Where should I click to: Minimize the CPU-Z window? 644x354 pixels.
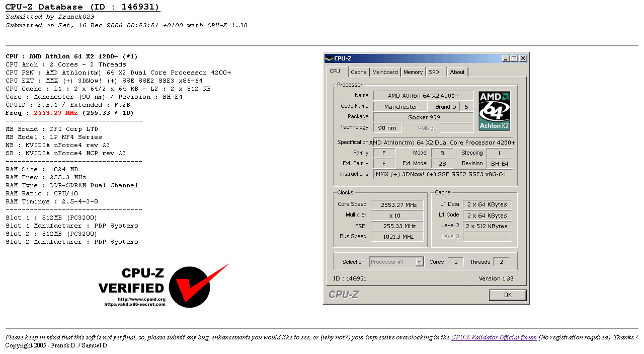coord(506,58)
